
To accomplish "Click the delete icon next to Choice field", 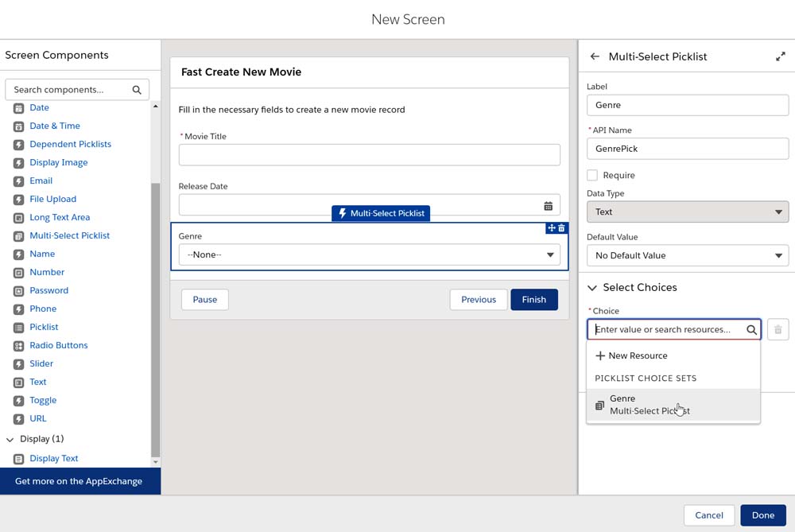I will click(778, 329).
